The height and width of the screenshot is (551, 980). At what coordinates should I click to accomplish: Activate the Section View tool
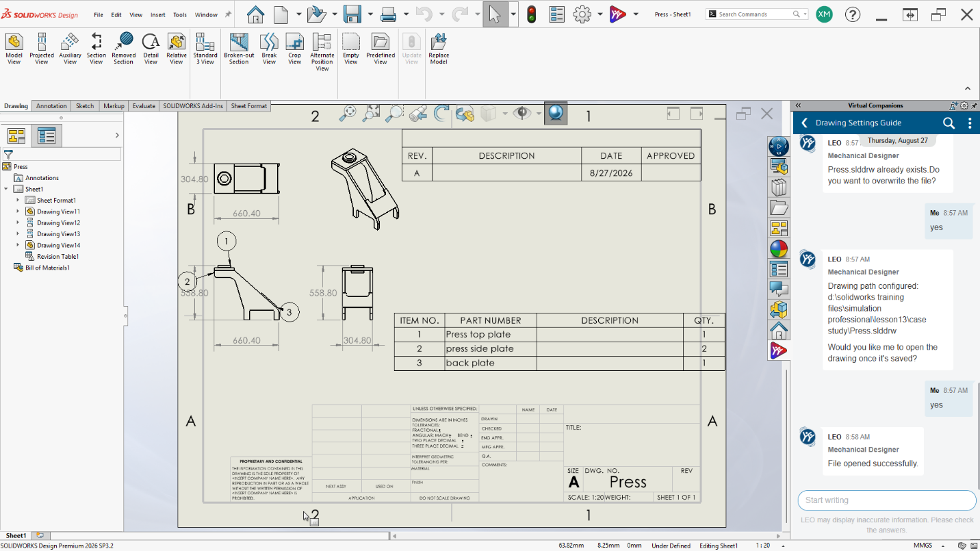(x=96, y=49)
